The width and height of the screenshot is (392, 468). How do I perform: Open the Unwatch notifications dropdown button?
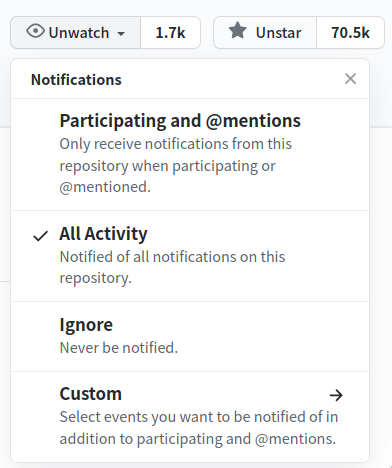click(76, 33)
